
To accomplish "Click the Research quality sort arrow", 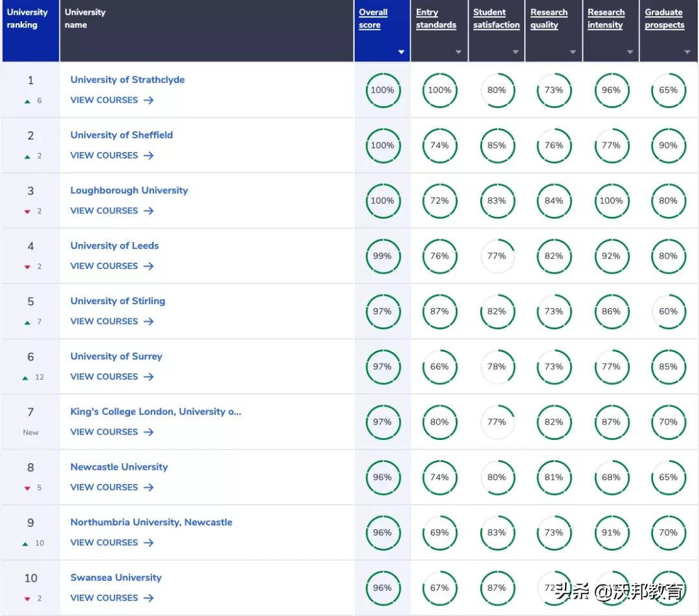I will click(573, 52).
